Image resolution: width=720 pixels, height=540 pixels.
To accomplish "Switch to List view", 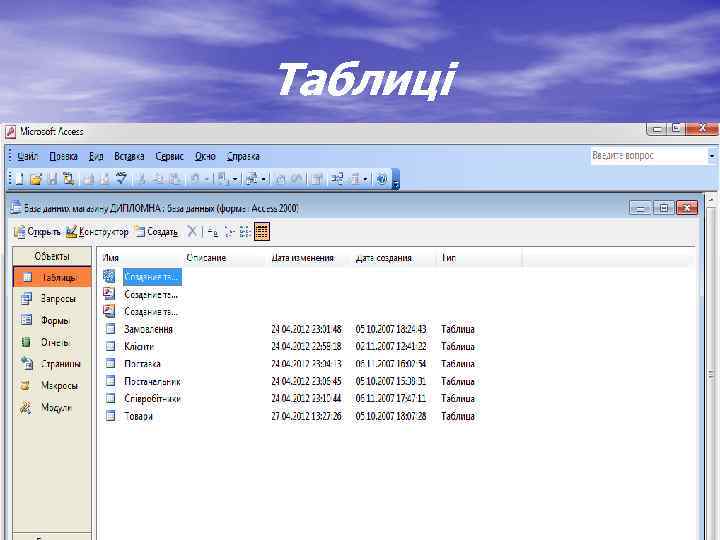I will point(245,231).
